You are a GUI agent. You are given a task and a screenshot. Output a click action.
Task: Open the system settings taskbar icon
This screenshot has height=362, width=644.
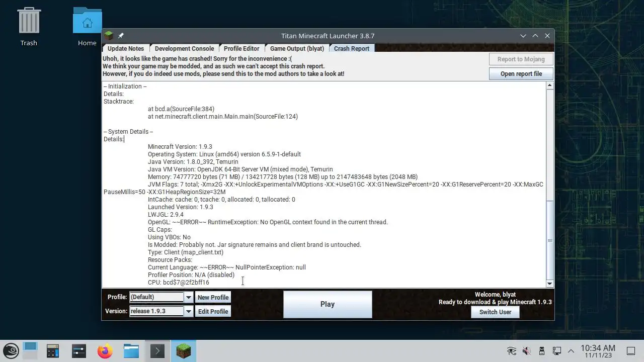[x=79, y=350]
